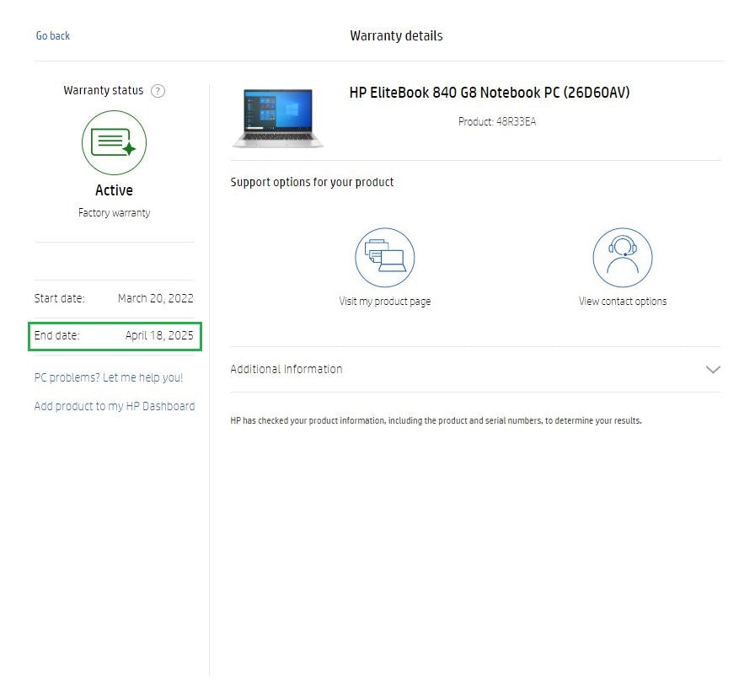Click the End date April 18, 2025 value
This screenshot has width=755, height=700.
[x=159, y=335]
